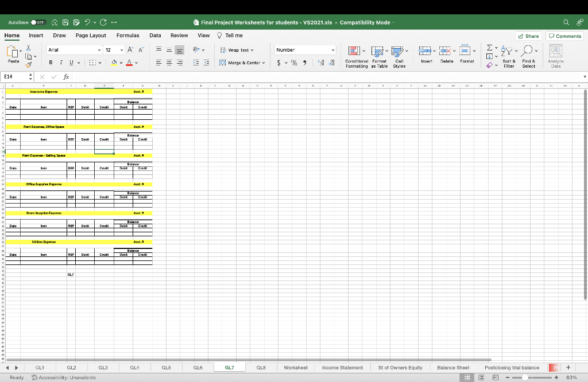Apply Comma Style format
Viewport: 588px width, 382px height.
tap(304, 63)
